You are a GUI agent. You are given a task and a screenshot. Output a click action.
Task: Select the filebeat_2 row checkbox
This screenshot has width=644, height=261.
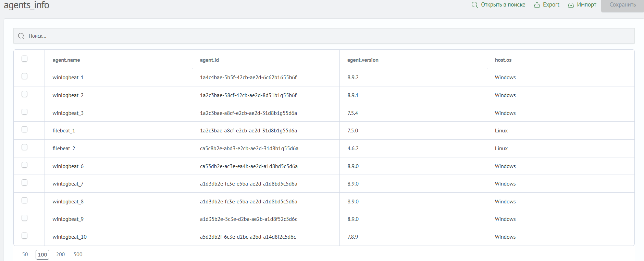tap(24, 147)
